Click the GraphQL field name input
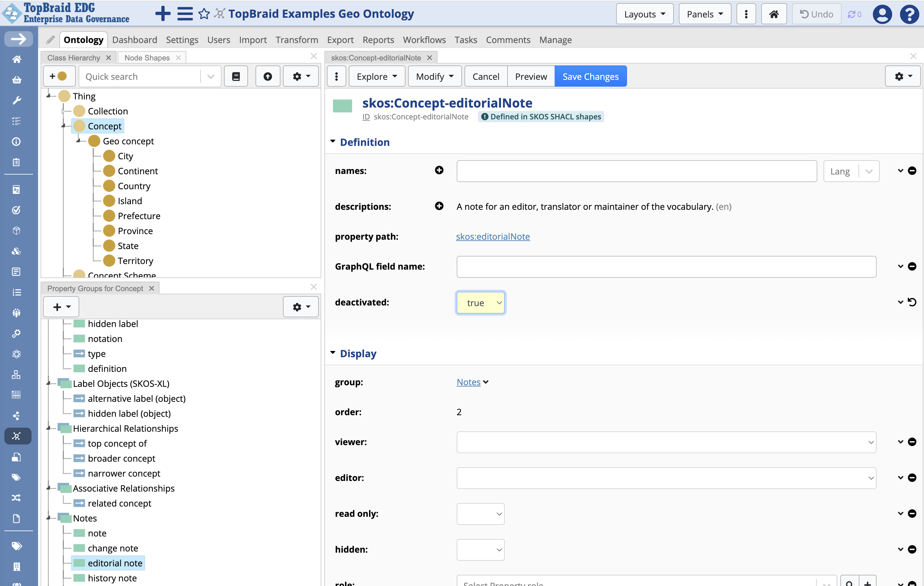 (666, 267)
